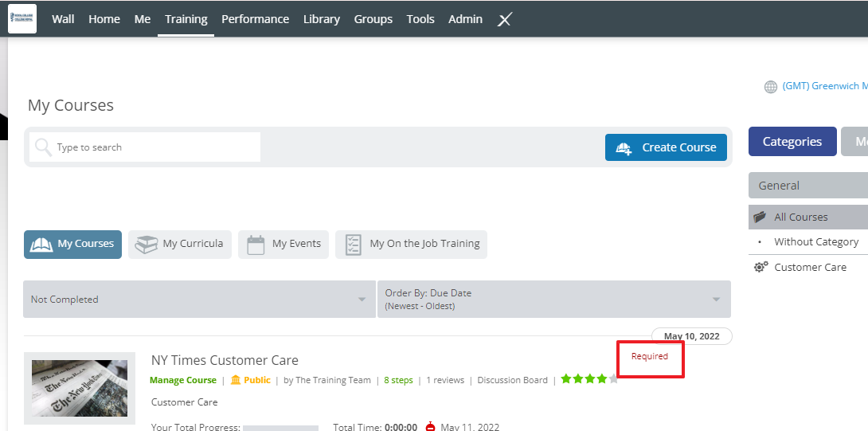Open the Tools menu
The image size is (868, 431).
click(x=420, y=19)
